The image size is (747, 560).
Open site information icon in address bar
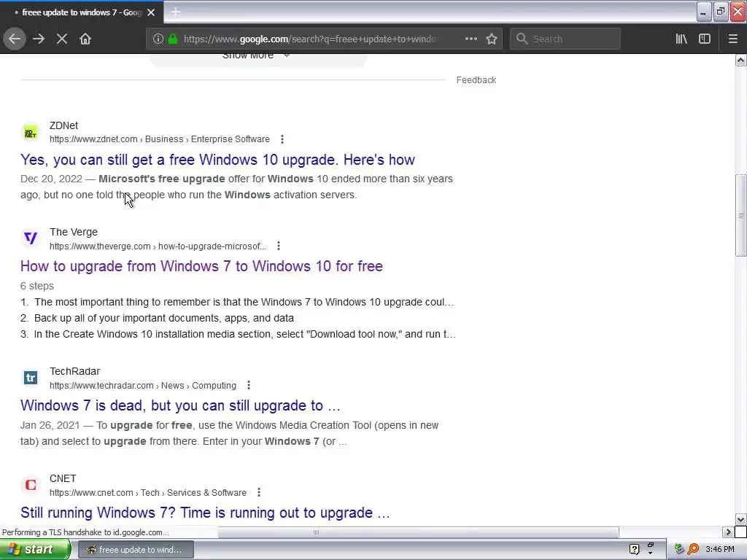click(158, 39)
